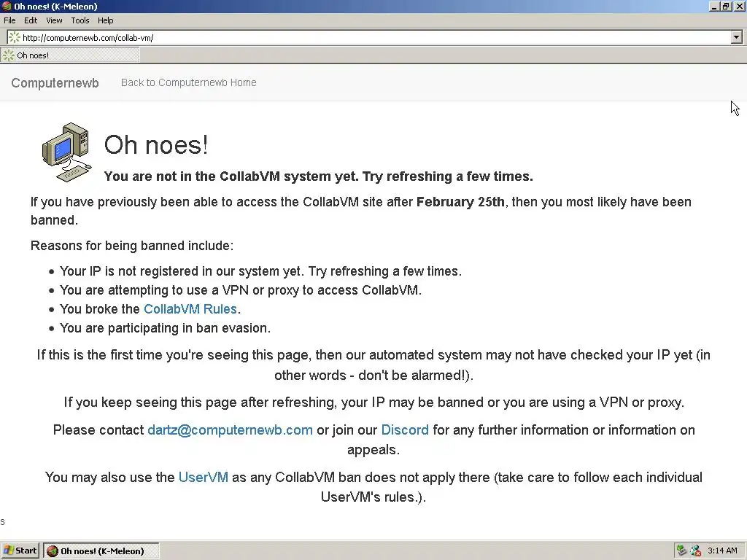747x560 pixels.
Task: Click the bold 'February 25th' text
Action: (x=460, y=202)
